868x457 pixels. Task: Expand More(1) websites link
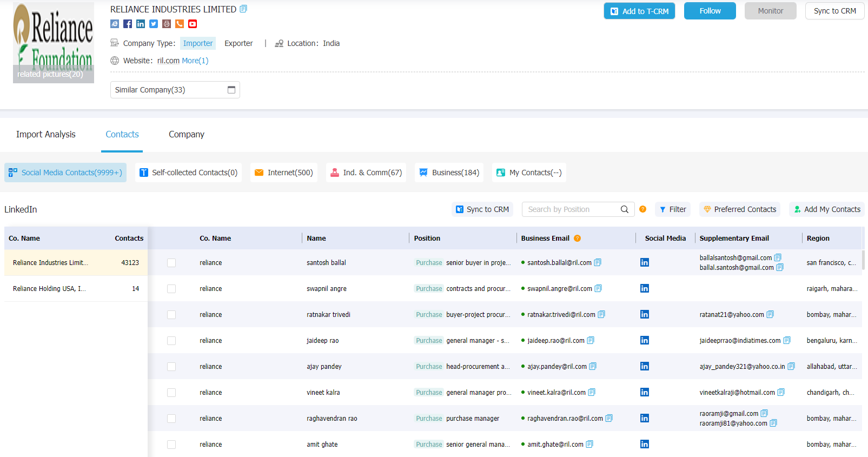[x=195, y=61]
